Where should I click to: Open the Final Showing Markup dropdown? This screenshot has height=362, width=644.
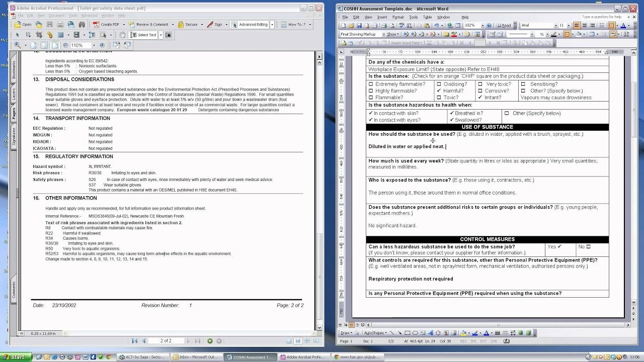(383, 34)
